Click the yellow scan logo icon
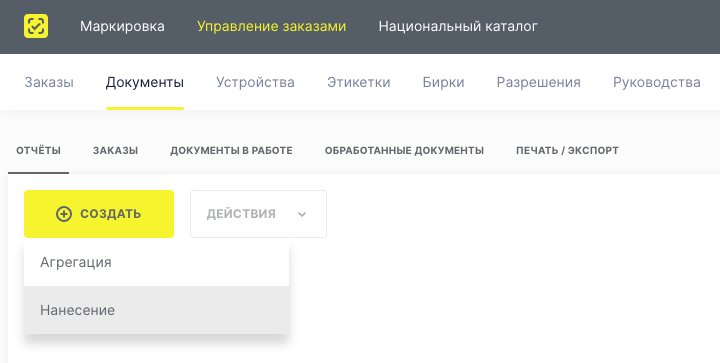This screenshot has height=363, width=720. 36,26
